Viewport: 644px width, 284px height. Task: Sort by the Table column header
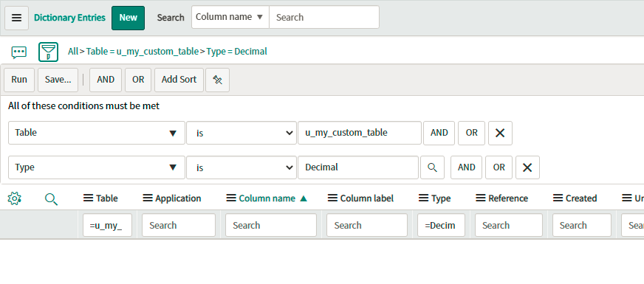click(107, 198)
